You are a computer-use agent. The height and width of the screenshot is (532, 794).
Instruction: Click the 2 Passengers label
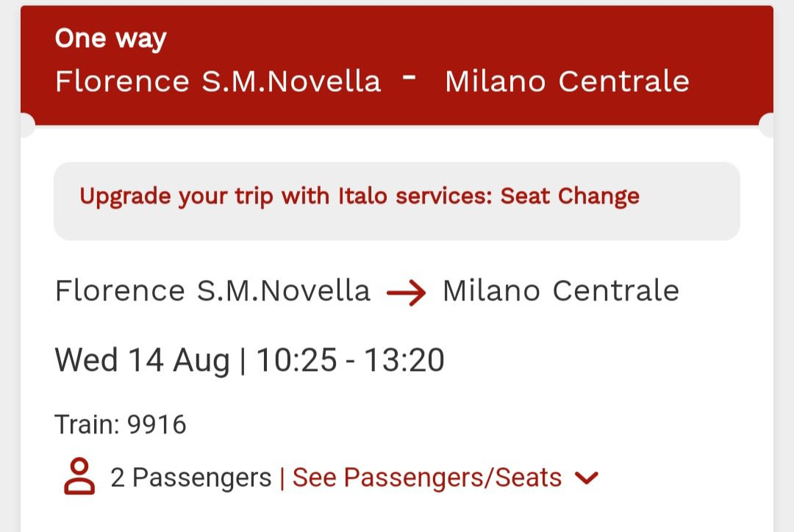pyautogui.click(x=191, y=478)
